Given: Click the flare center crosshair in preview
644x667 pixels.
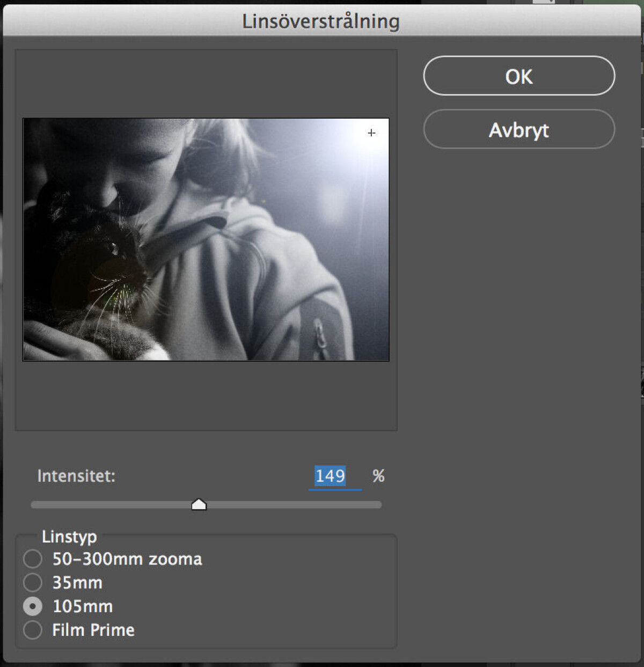Looking at the screenshot, I should click(x=371, y=133).
